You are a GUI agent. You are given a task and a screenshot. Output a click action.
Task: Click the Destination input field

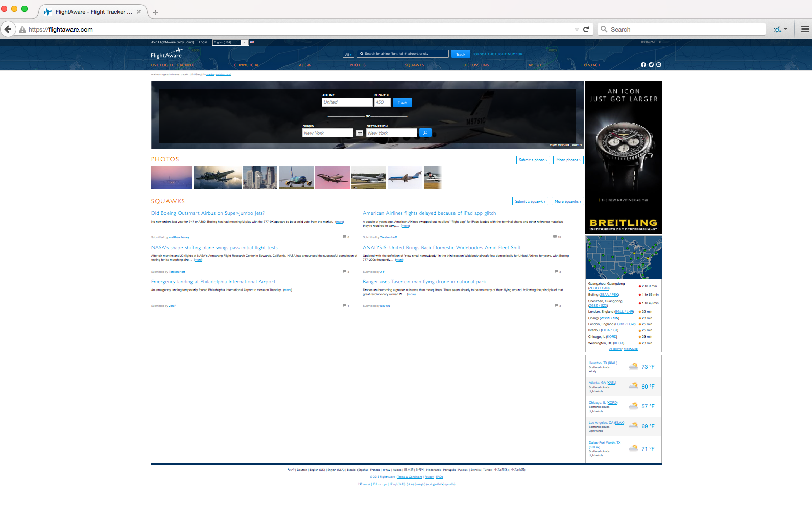[392, 133]
